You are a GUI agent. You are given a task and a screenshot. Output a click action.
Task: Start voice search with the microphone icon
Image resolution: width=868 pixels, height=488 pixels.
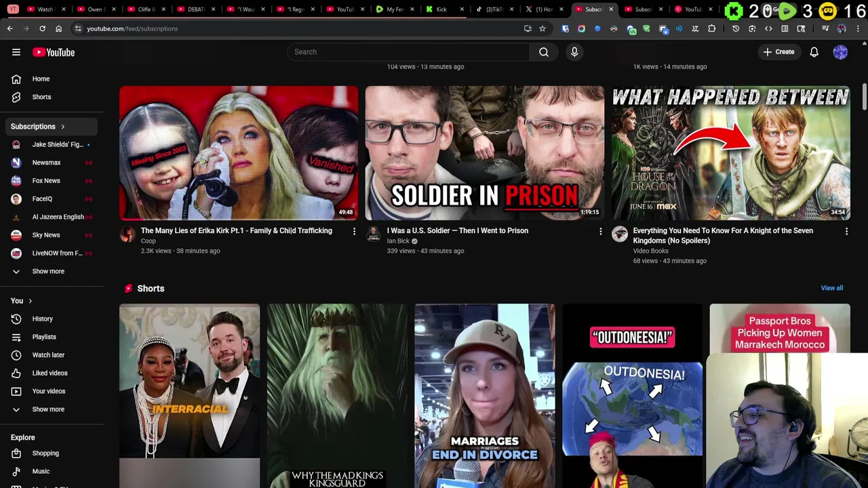(x=574, y=52)
